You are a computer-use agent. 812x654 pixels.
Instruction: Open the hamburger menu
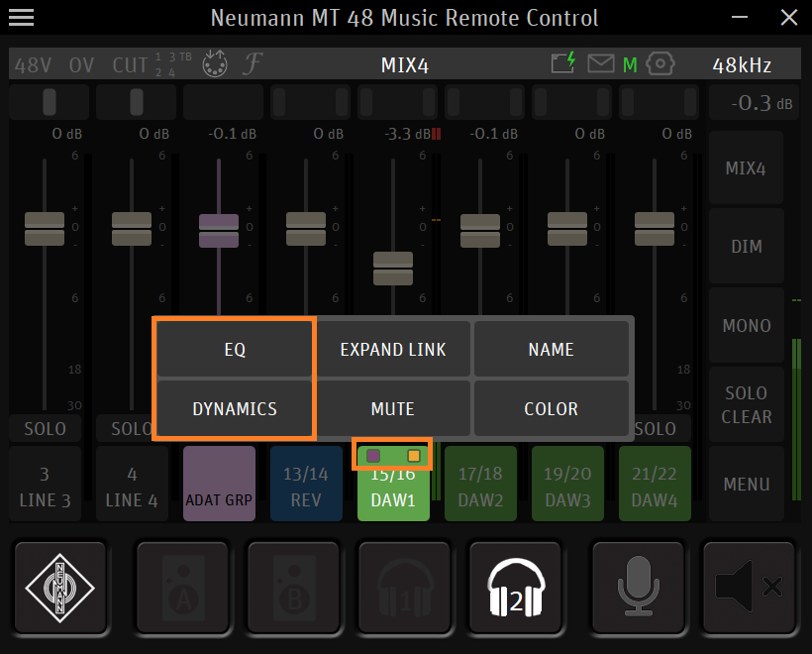point(21,18)
